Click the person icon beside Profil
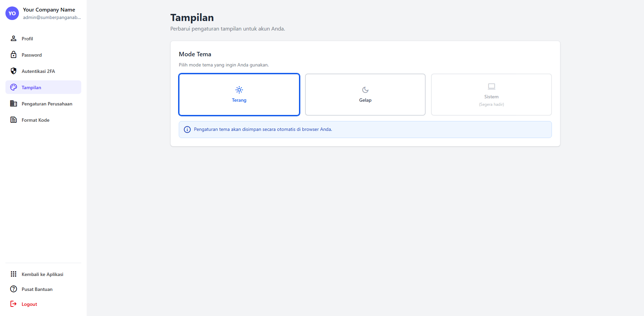Image resolution: width=644 pixels, height=316 pixels. 14,38
